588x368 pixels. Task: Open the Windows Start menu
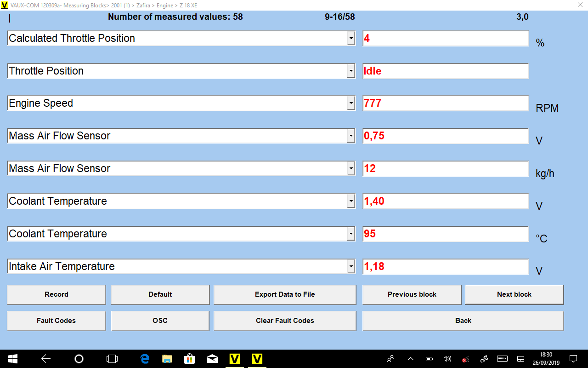click(12, 359)
